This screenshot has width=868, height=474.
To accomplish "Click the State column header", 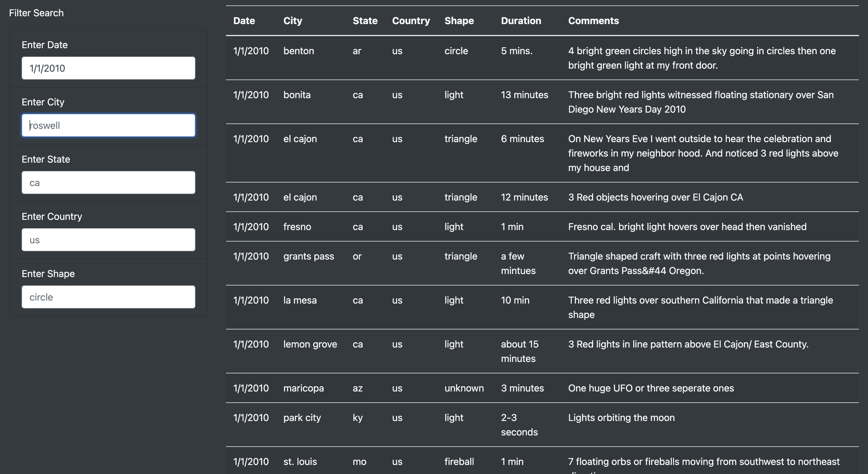I will coord(365,20).
